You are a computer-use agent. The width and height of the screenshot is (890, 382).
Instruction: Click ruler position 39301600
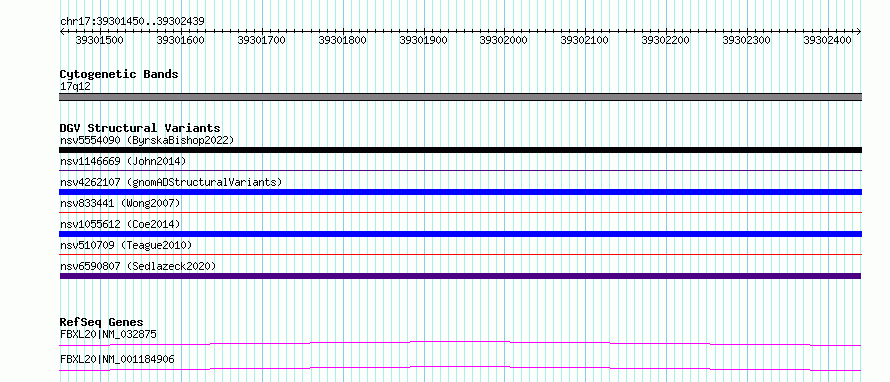[180, 40]
